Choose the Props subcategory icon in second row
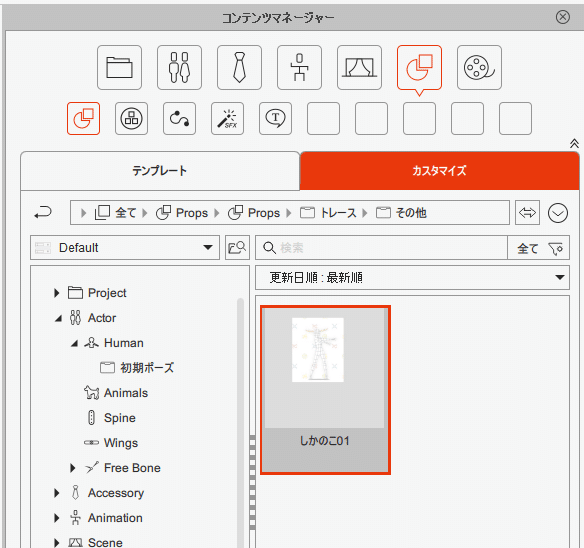584x548 pixels. 83,118
